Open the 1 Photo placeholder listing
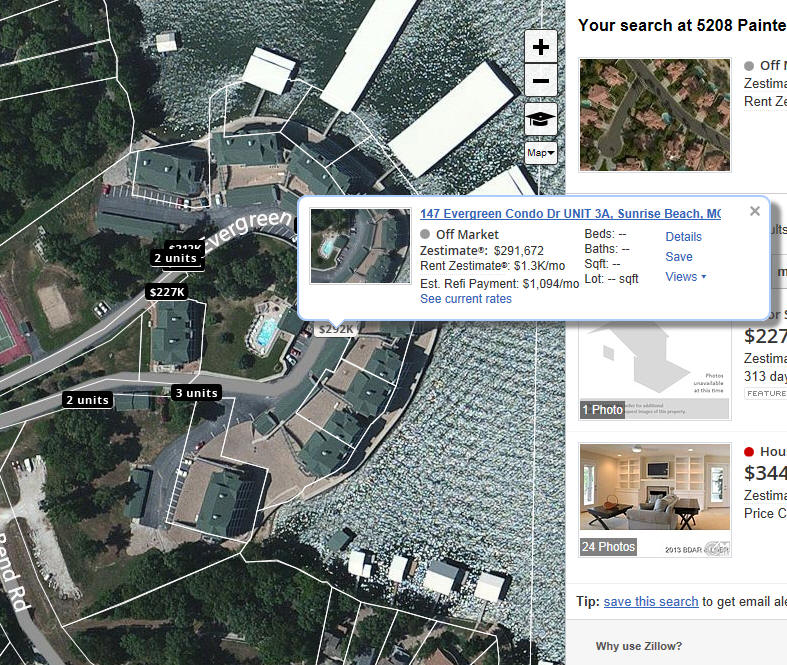 click(x=654, y=369)
